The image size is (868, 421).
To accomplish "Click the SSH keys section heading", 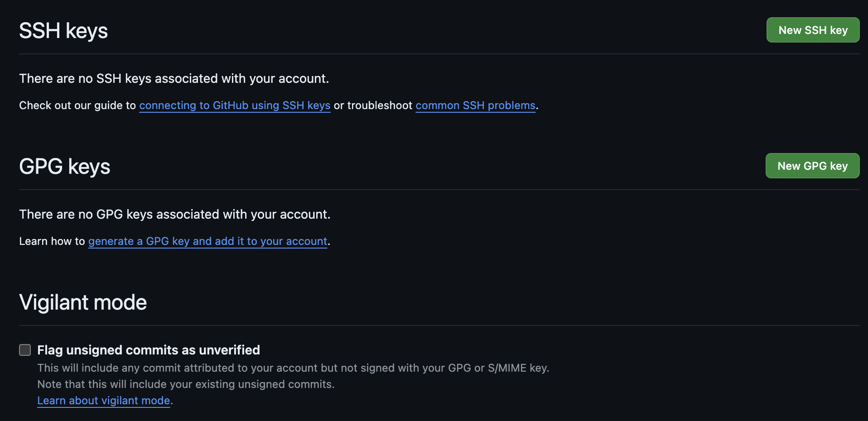I will coord(63,31).
